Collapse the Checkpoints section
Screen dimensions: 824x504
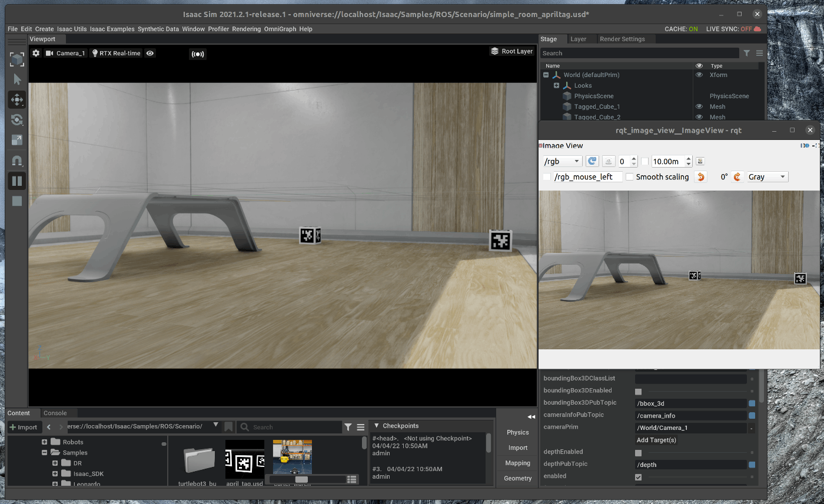click(x=377, y=426)
